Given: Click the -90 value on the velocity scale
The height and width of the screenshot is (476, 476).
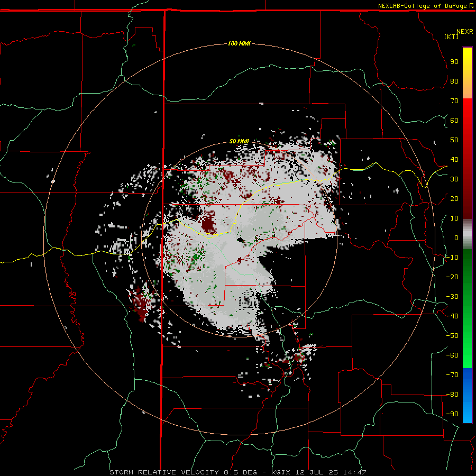Looking at the screenshot, I should (452, 414).
